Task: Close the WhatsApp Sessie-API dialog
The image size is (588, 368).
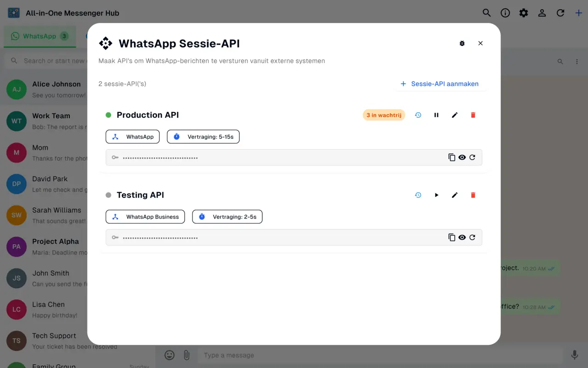Action: point(481,43)
